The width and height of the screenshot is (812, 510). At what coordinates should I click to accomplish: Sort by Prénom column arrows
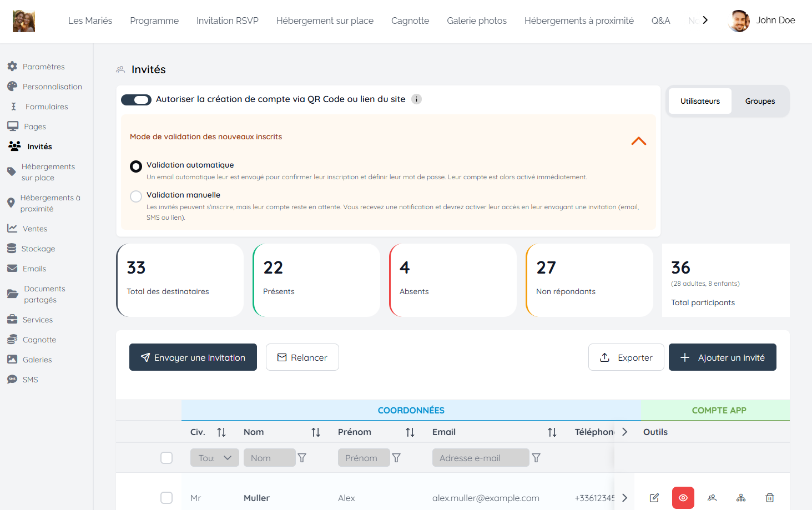pyautogui.click(x=410, y=432)
